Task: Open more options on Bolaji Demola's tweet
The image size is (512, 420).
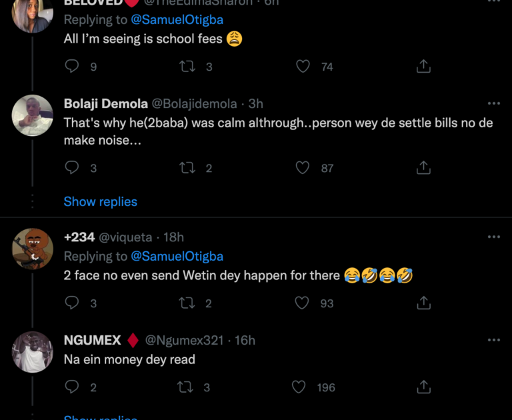Action: 493,103
